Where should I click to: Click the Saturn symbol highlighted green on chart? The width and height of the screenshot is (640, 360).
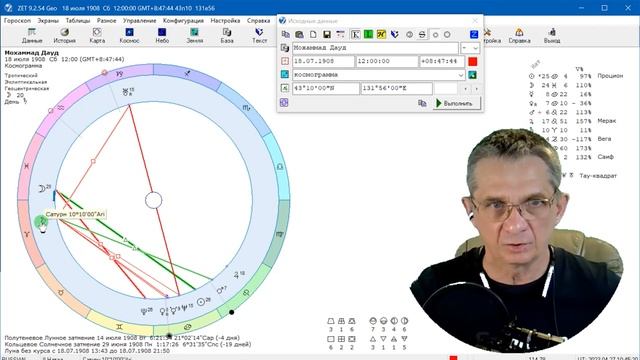point(41,222)
